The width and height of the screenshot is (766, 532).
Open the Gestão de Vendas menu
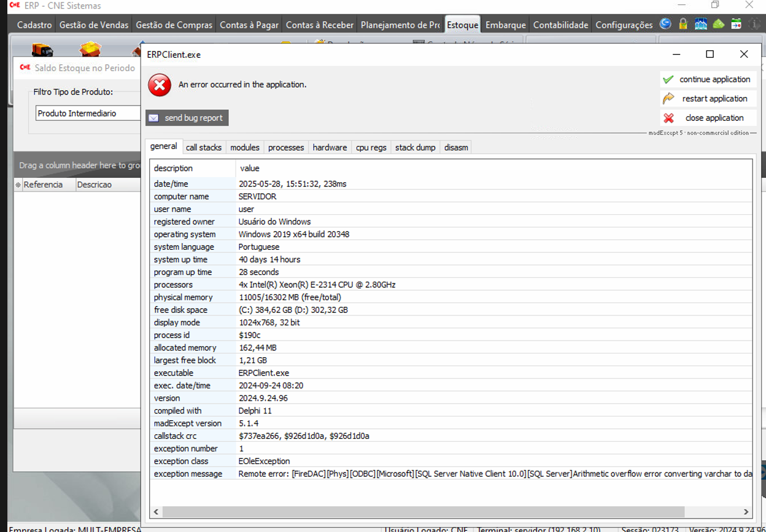tap(94, 25)
